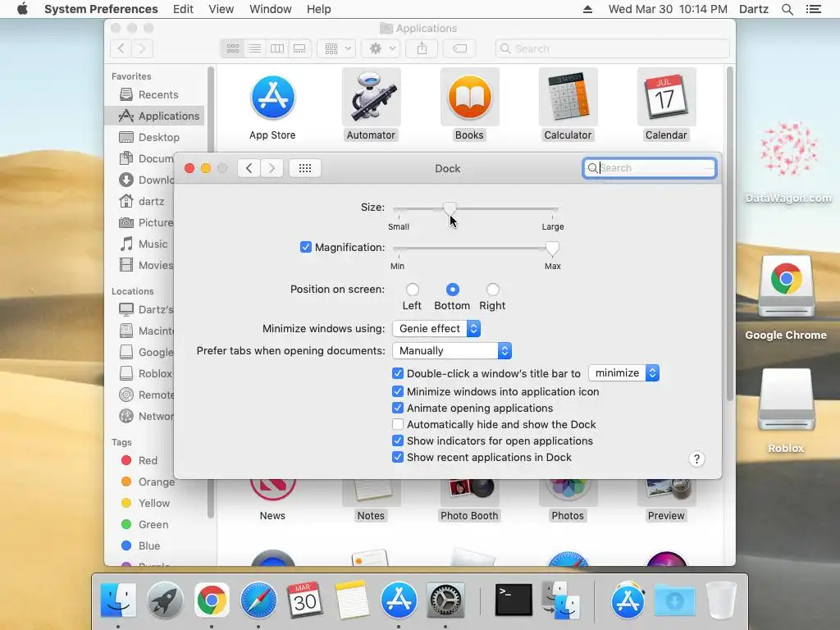Toggle Show indicators for open applications

398,441
